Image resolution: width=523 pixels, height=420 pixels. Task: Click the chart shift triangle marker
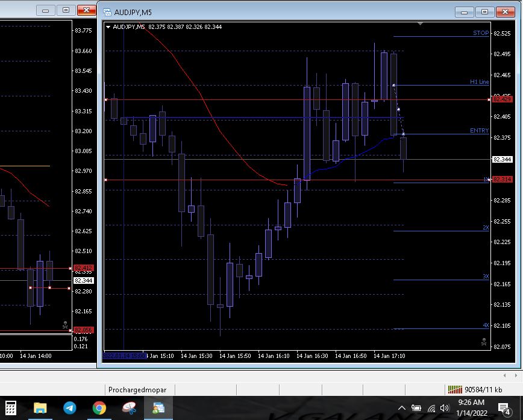click(x=420, y=24)
